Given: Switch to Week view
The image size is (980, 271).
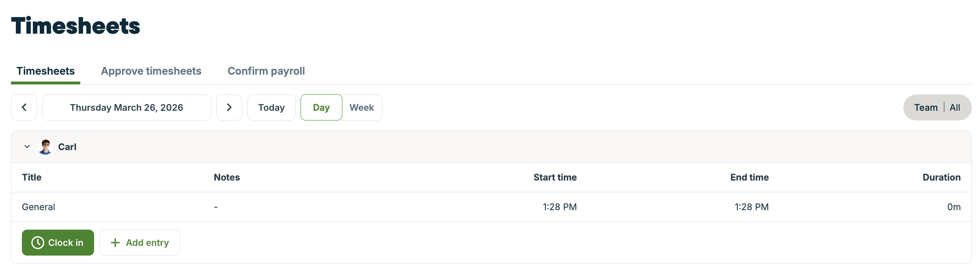Looking at the screenshot, I should click(x=362, y=108).
